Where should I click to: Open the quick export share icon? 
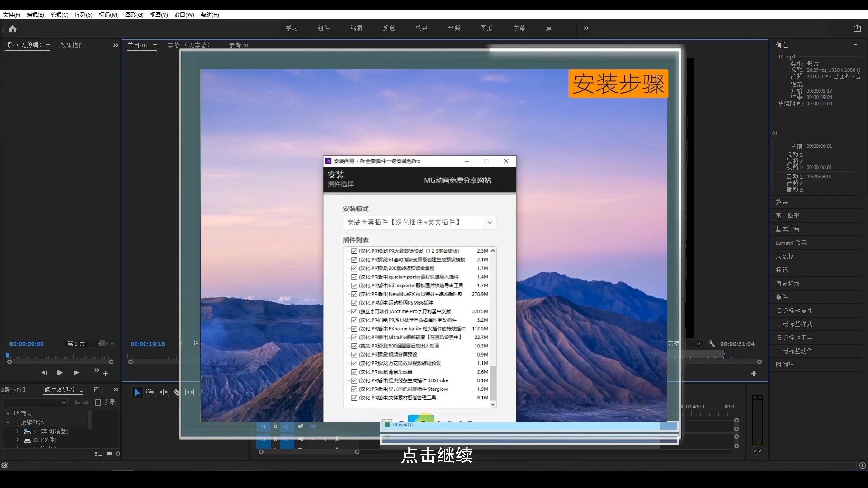(857, 28)
